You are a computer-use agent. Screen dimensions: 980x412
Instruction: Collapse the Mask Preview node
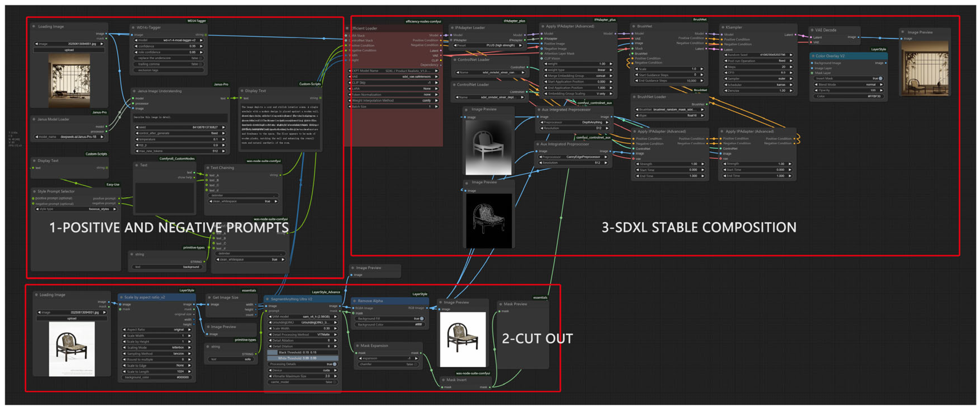pyautogui.click(x=500, y=304)
